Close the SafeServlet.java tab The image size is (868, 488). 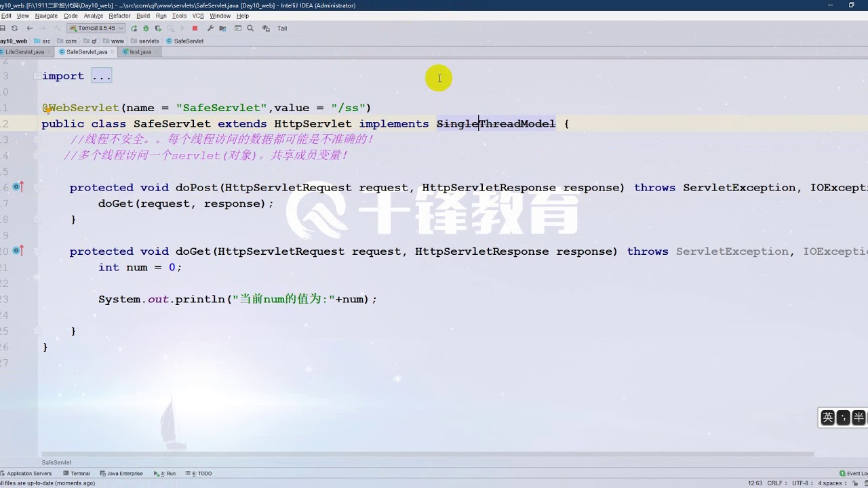[113, 52]
